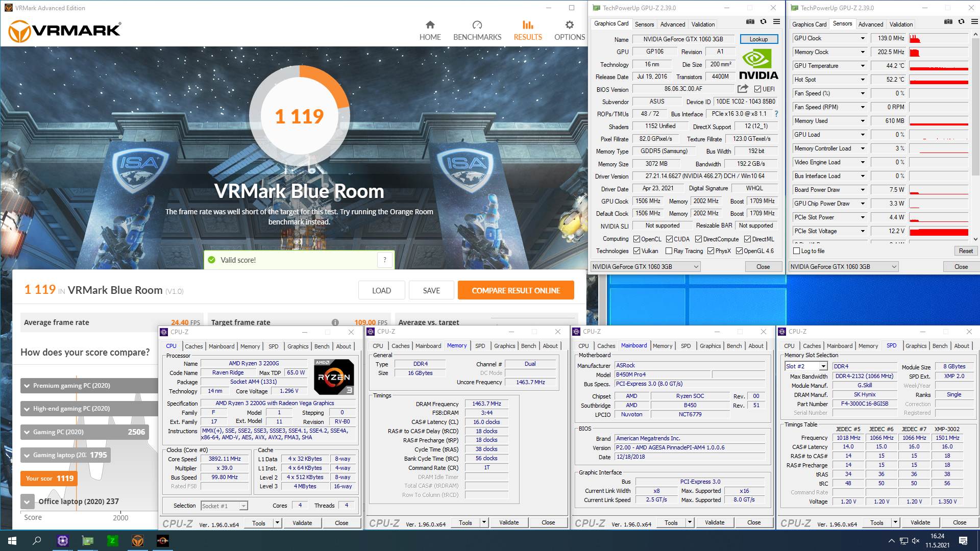
Task: Open hamburger menu in GPU-Z Sensors window
Action: (x=974, y=22)
